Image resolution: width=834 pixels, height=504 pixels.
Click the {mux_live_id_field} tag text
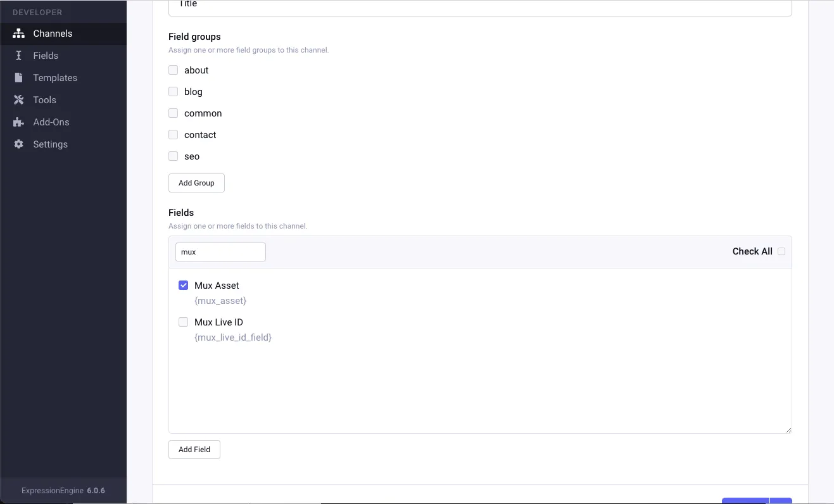pos(233,337)
